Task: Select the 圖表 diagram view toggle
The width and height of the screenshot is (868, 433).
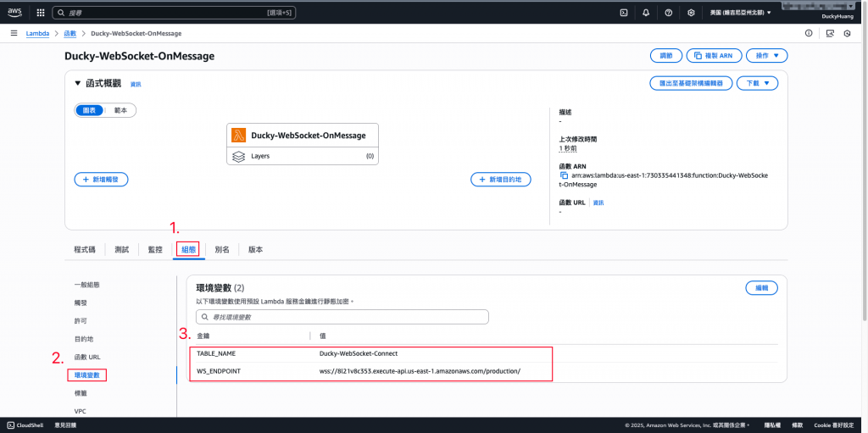Action: (x=89, y=110)
